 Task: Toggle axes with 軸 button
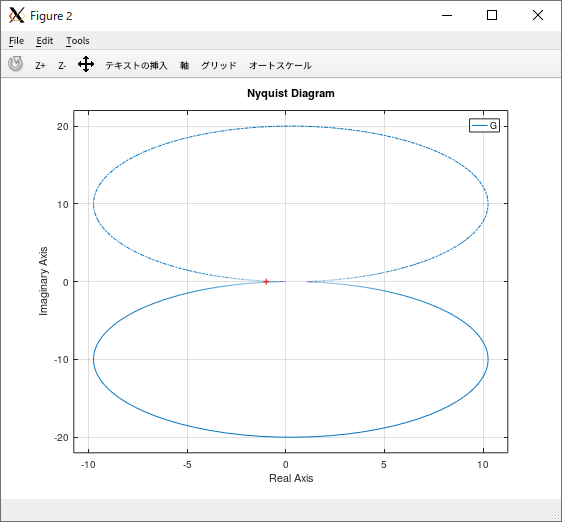(184, 66)
